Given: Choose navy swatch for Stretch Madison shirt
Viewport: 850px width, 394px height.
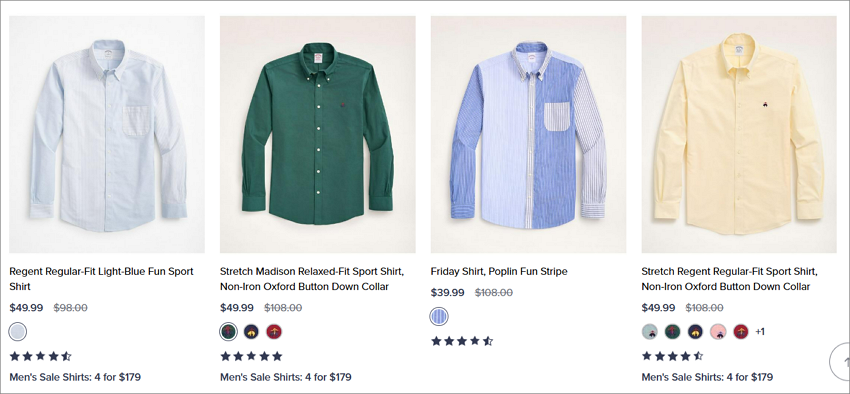Looking at the screenshot, I should coord(251,331).
